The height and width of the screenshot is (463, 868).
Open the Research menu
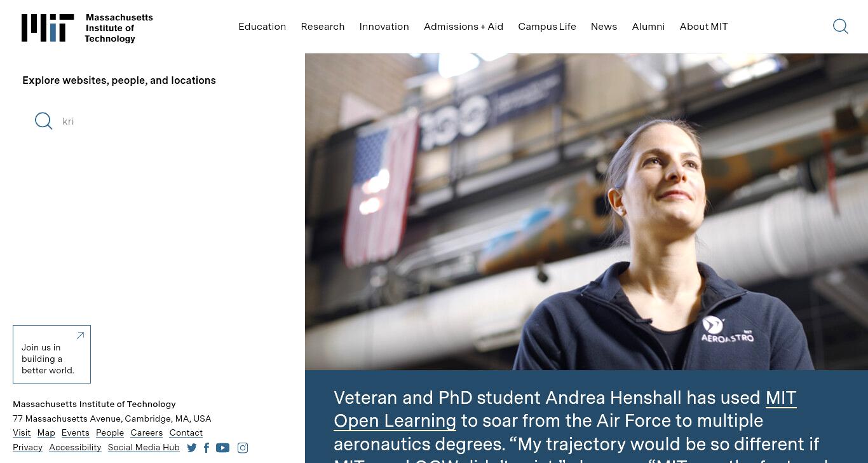coord(323,27)
